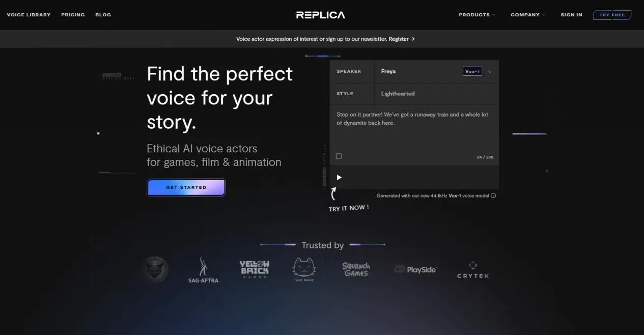This screenshot has height=335, width=644.
Task: Click the Replica logo in header
Action: click(321, 15)
